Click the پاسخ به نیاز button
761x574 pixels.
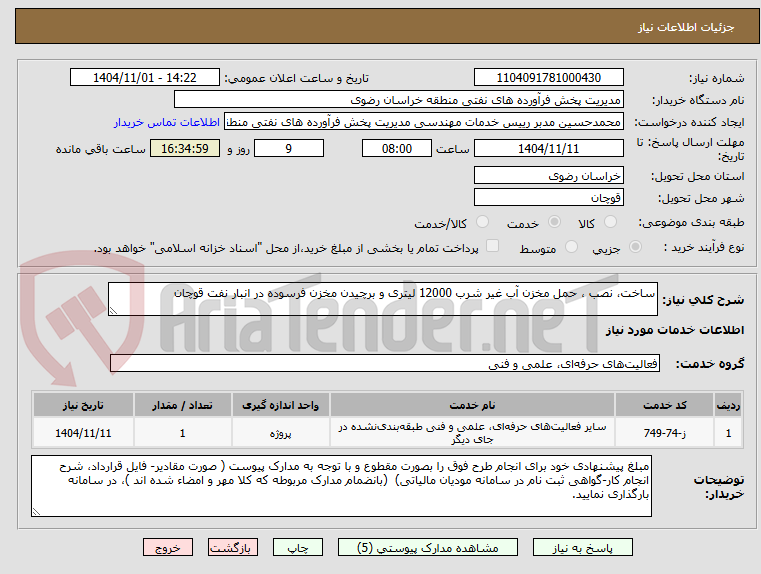point(582,547)
